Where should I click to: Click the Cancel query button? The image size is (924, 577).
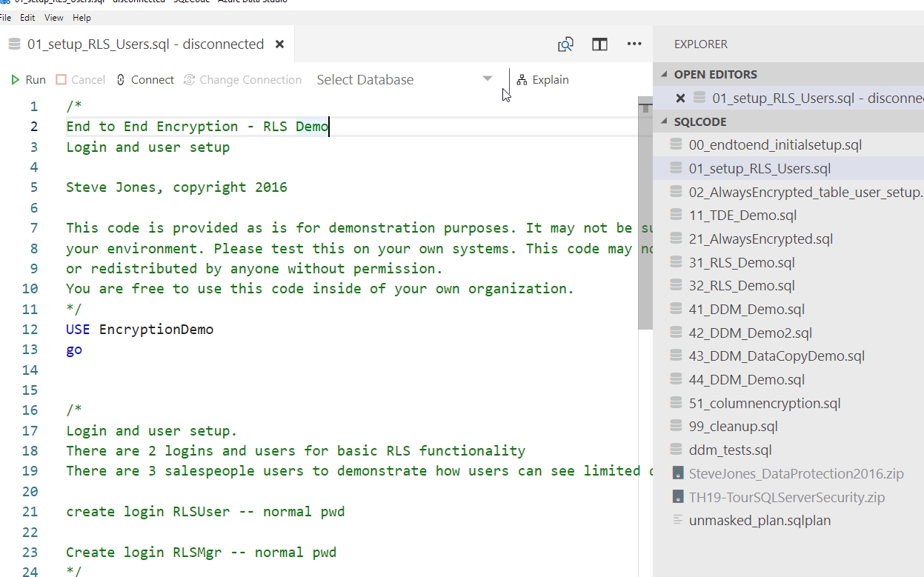81,80
